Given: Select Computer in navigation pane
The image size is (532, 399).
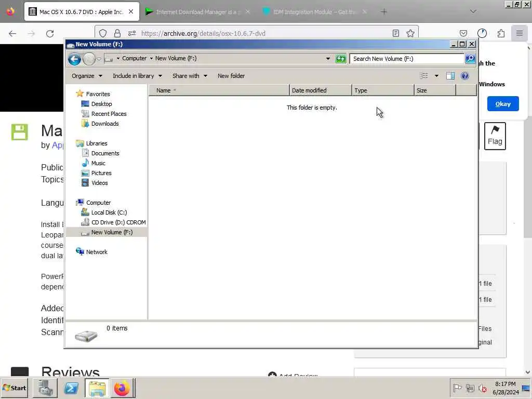Looking at the screenshot, I should click(98, 202).
